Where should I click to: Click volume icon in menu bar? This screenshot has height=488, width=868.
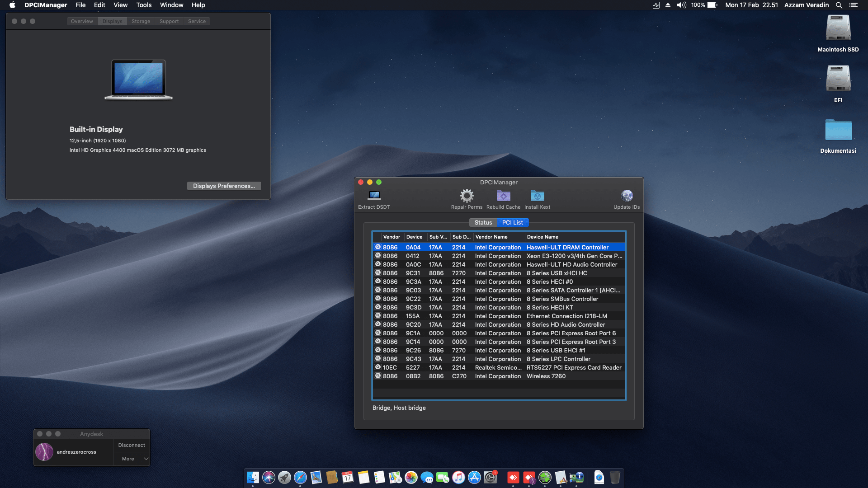681,5
